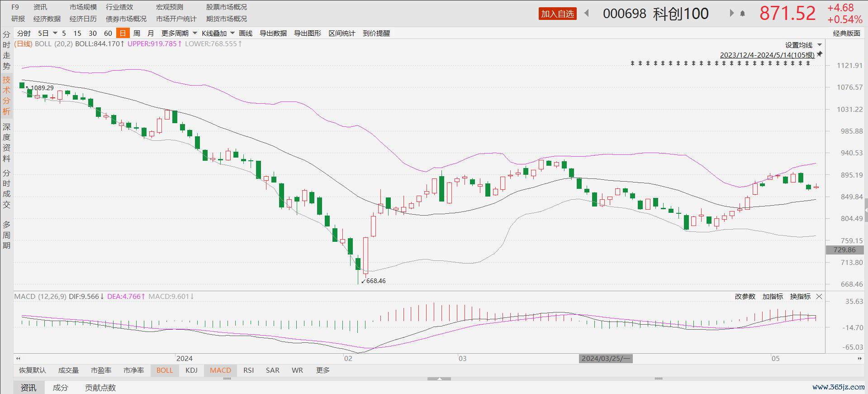The height and width of the screenshot is (394, 868).
Task: Select the 技术分析 sidebar tab
Action: (x=6, y=96)
